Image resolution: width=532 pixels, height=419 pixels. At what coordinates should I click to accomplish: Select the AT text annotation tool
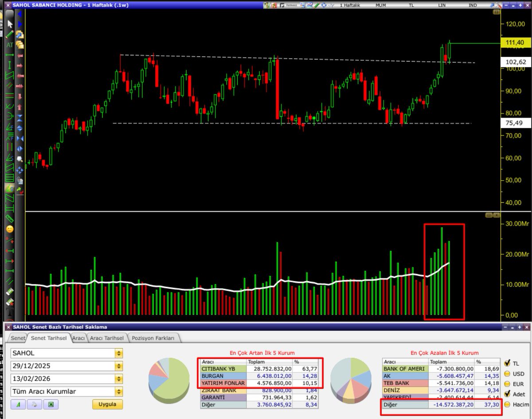click(x=10, y=45)
